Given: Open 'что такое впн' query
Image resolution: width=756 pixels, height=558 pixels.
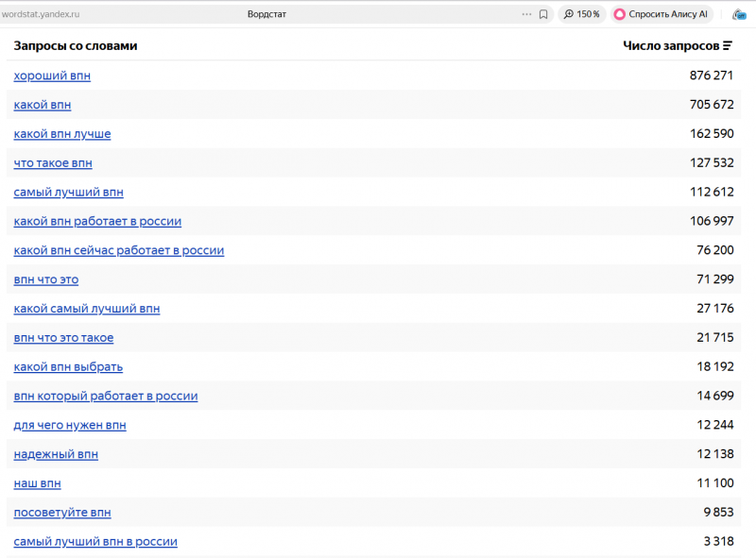Looking at the screenshot, I should point(53,163).
